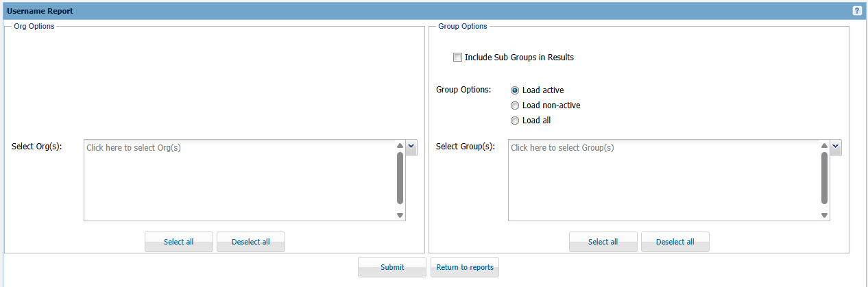868x287 pixels.
Task: Open the help icon in the Username Report header
Action: pos(857,11)
